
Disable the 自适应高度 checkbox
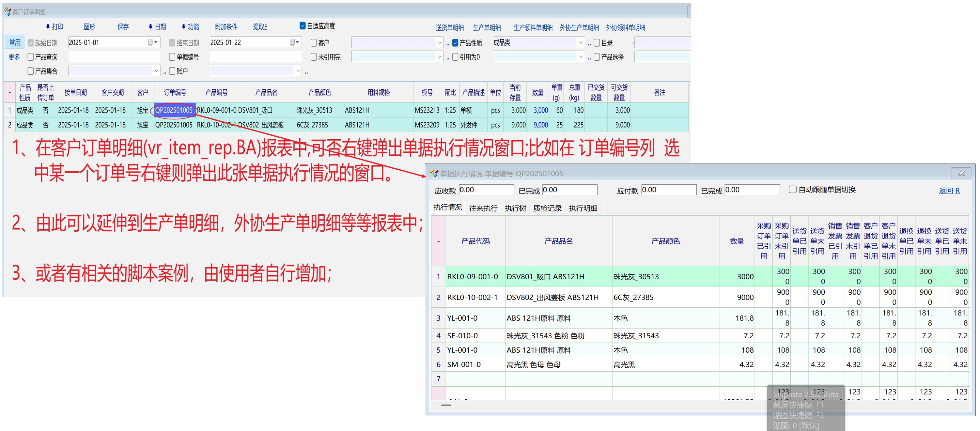303,26
